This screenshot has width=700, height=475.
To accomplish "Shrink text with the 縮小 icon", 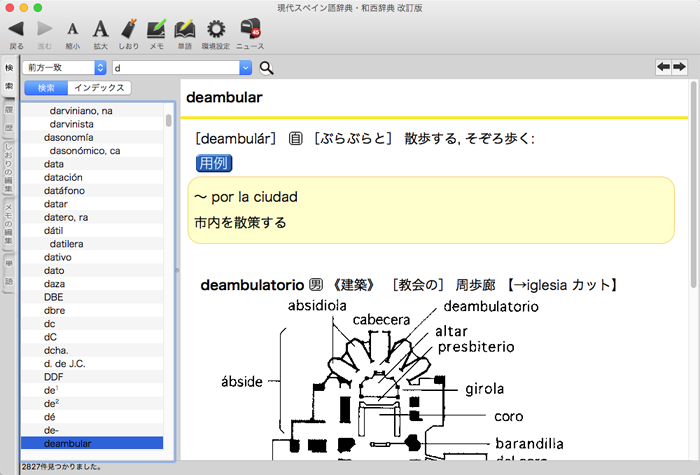I will click(x=73, y=30).
